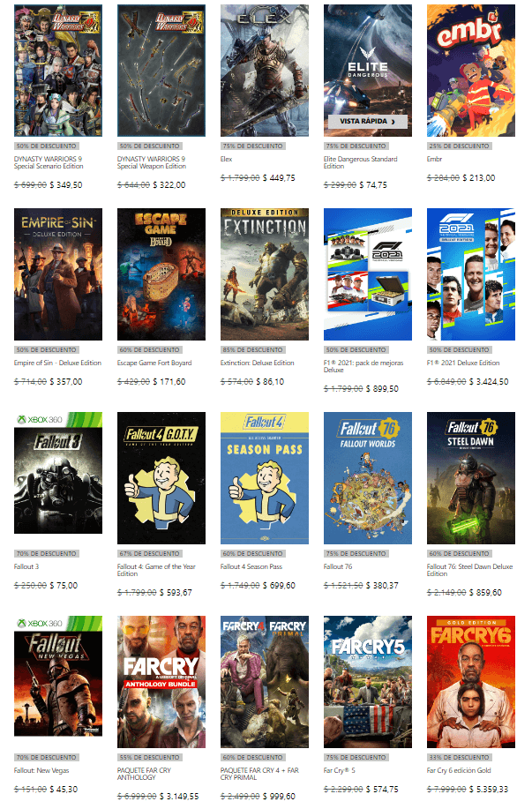Select the Extinction Deluxe Edition cover
Image resolution: width=532 pixels, height=809 pixels.
pos(264,274)
